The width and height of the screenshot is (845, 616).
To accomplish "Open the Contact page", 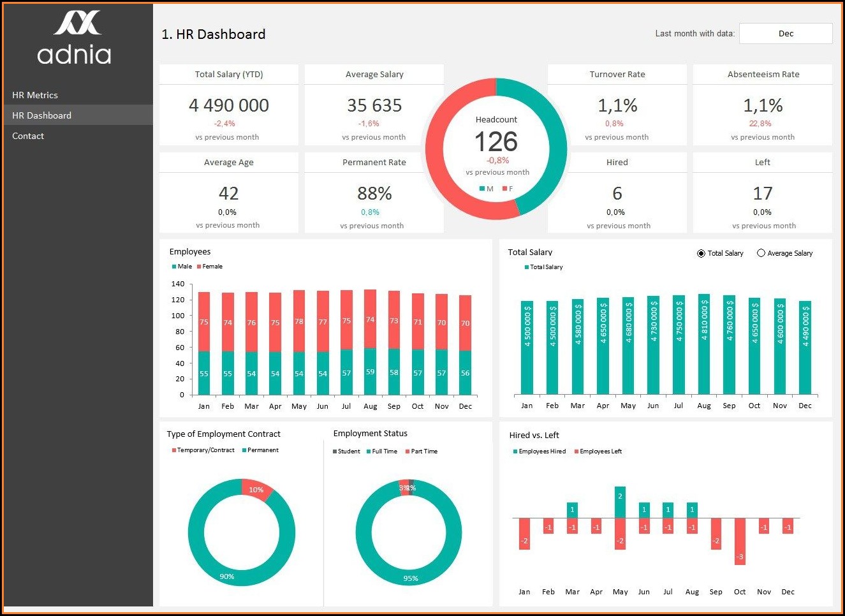I will [x=28, y=136].
